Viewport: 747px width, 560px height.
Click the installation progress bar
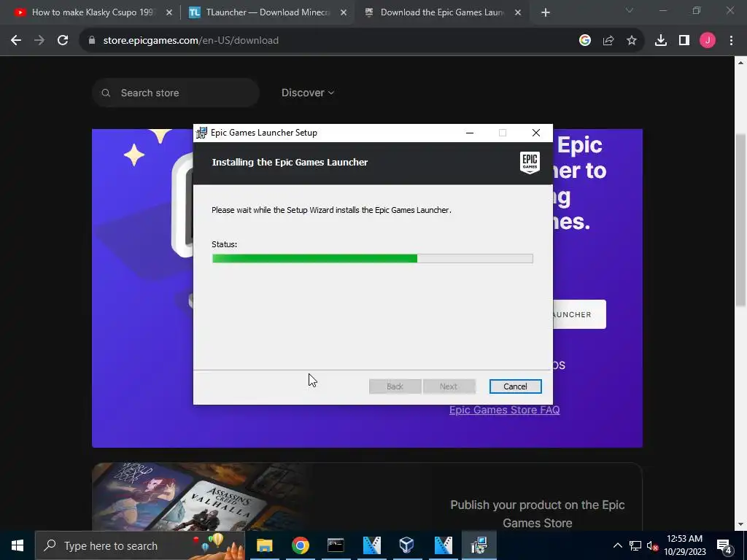point(373,259)
